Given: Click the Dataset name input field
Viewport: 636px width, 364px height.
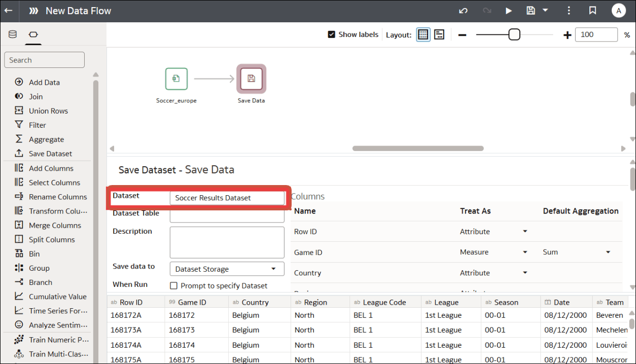Looking at the screenshot, I should point(227,198).
